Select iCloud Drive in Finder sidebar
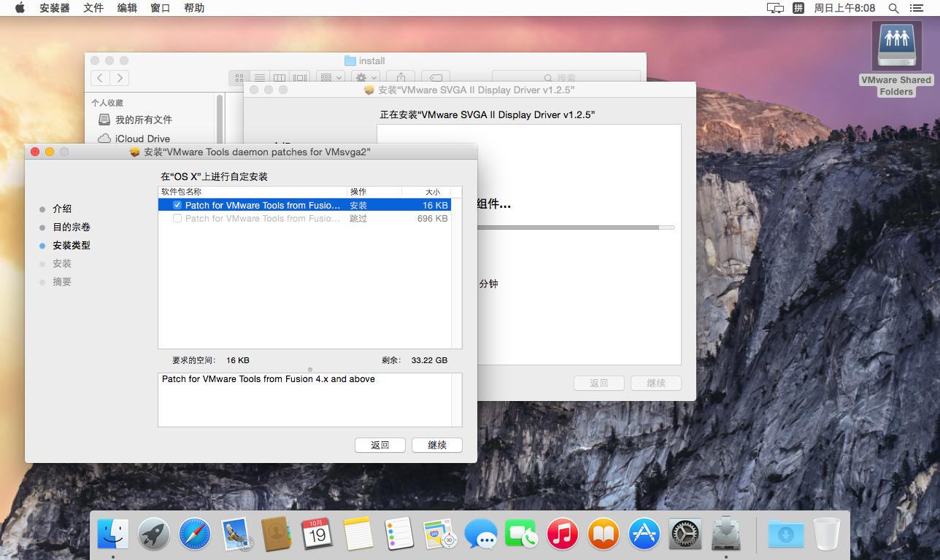The width and height of the screenshot is (940, 560). [x=142, y=139]
